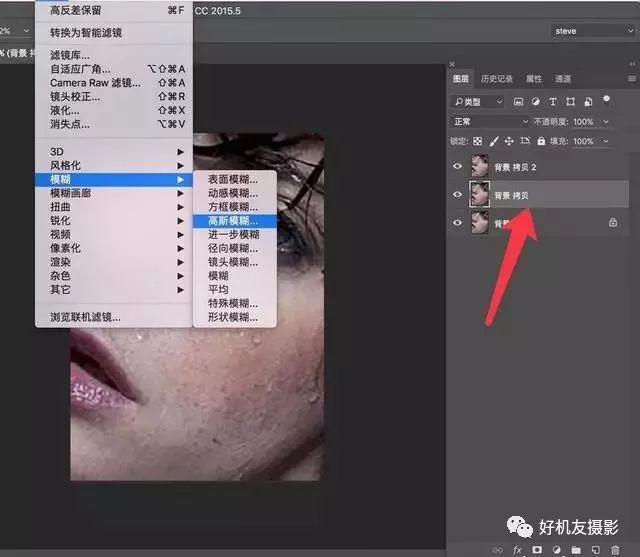Viewport: 640px width, 557px height.
Task: Choose 平均 blur menu item
Action: click(235, 290)
